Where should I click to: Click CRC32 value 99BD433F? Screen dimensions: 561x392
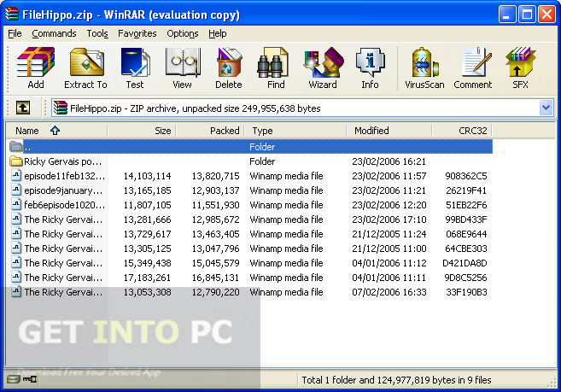point(466,219)
